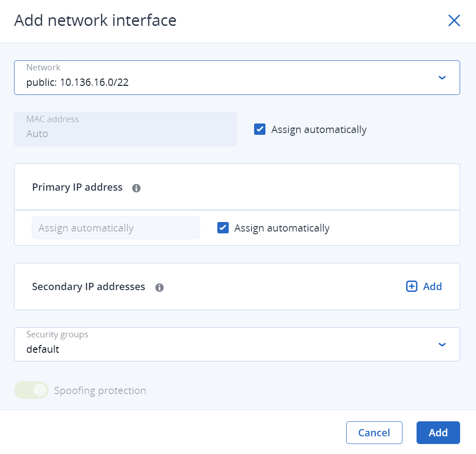The width and height of the screenshot is (476, 454).
Task: Click the Add link for Secondary IP addresses
Action: pos(432,286)
